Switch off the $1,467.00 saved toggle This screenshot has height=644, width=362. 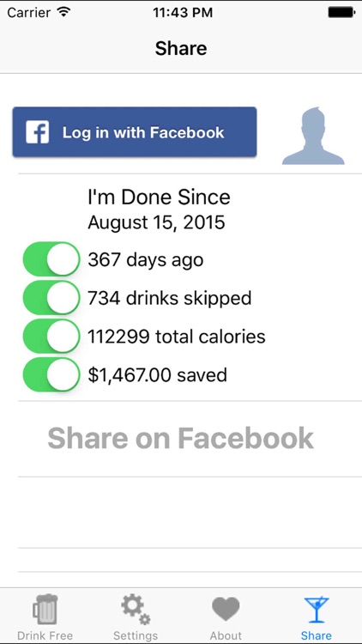click(51, 374)
